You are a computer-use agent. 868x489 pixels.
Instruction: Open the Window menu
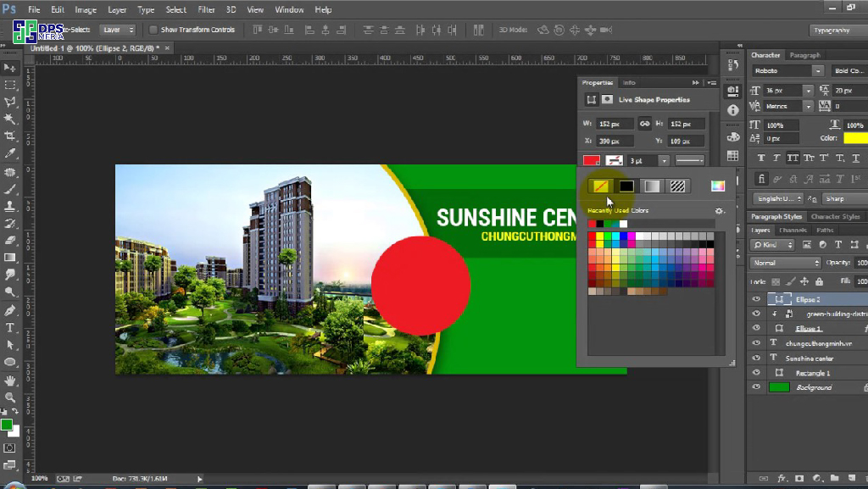pos(289,10)
